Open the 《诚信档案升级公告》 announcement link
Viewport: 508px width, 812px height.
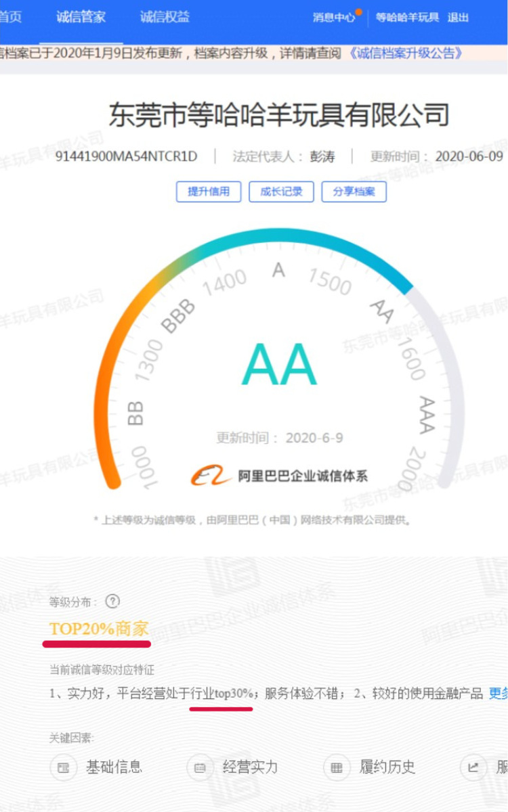(405, 53)
